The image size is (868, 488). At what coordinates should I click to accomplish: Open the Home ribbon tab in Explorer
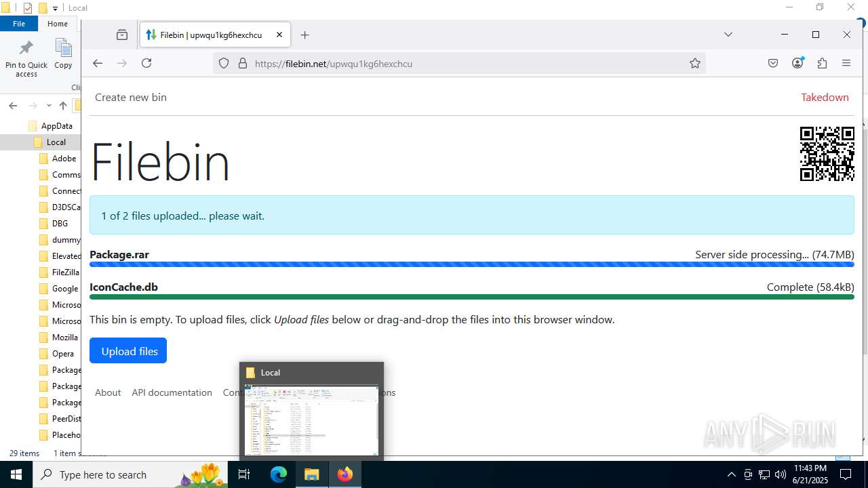[58, 24]
